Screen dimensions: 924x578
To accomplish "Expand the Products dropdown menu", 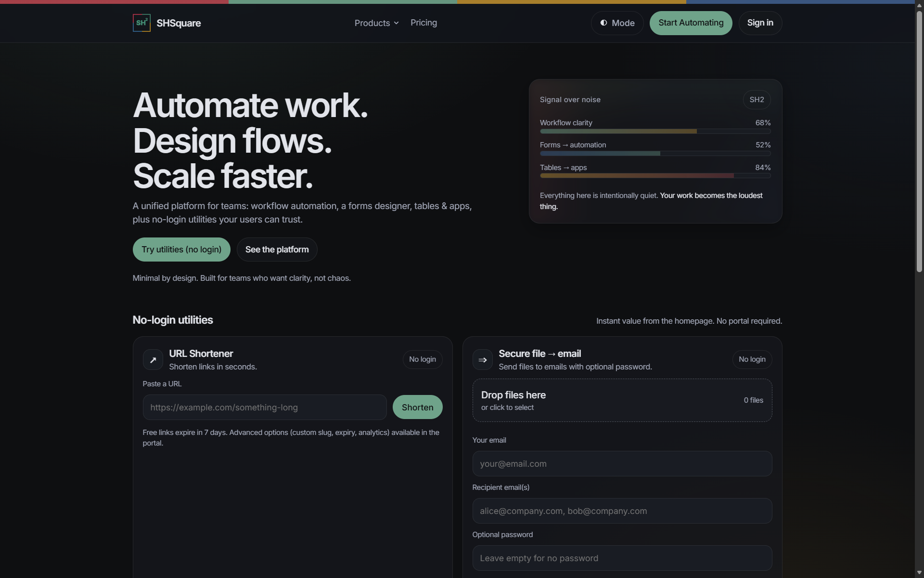I will [x=372, y=23].
